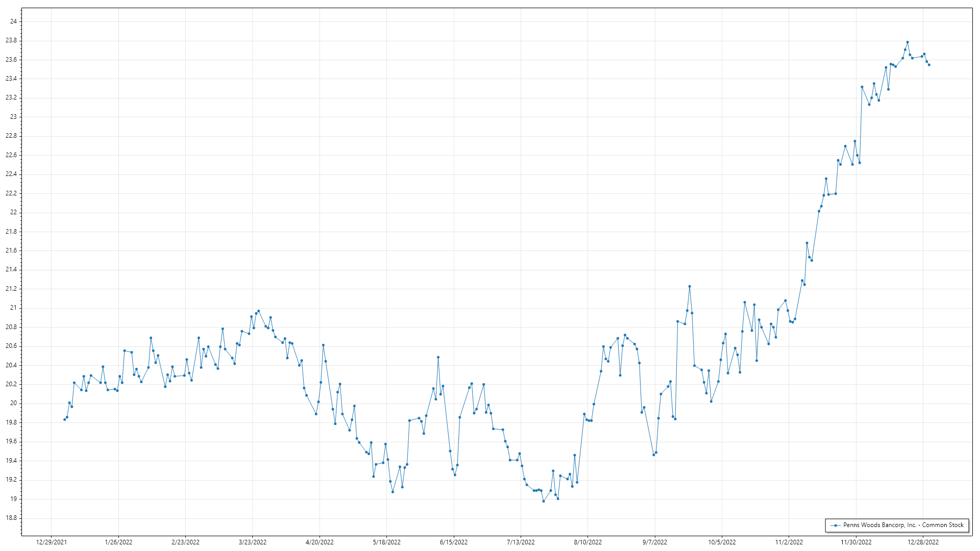Click the 18.8 label on y-axis
The height and width of the screenshot is (551, 980).
(x=11, y=518)
